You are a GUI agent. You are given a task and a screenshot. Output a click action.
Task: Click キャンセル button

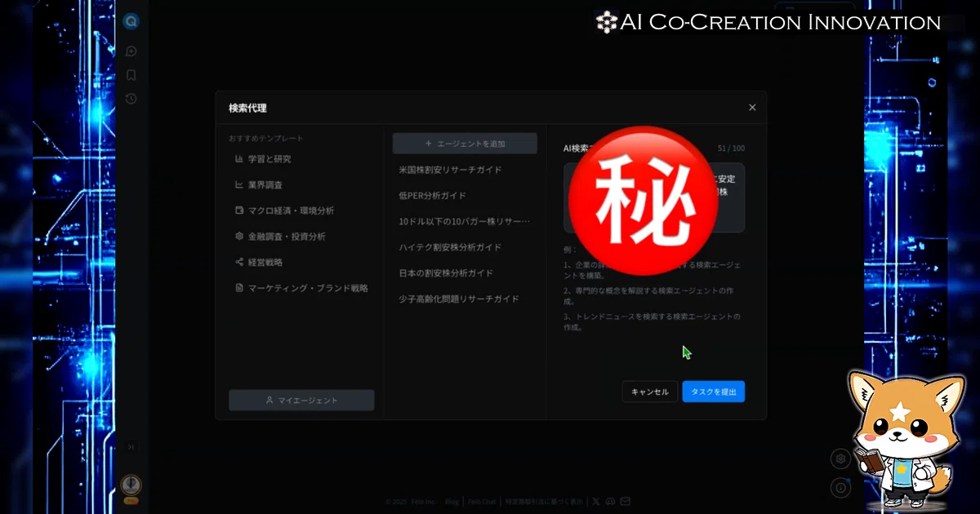(650, 392)
